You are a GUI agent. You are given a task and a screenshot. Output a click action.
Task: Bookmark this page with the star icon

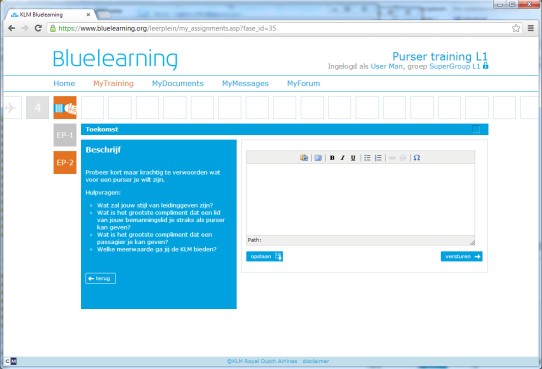click(x=516, y=28)
